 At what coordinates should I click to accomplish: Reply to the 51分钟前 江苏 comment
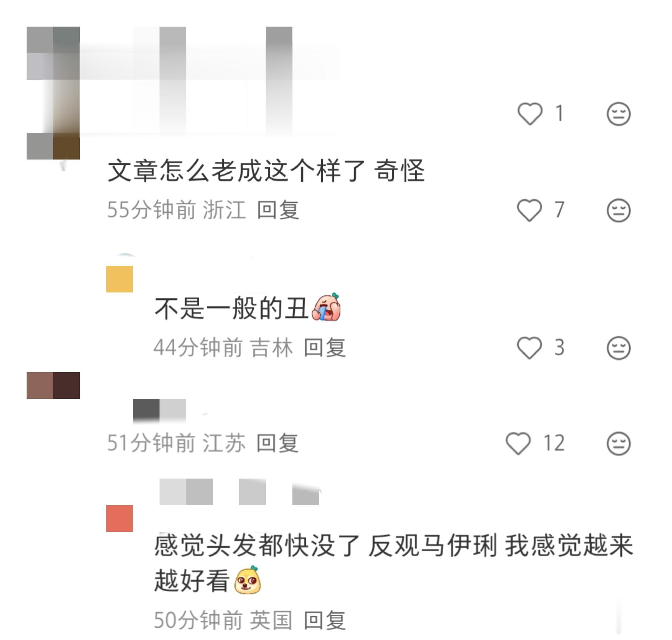[x=277, y=443]
